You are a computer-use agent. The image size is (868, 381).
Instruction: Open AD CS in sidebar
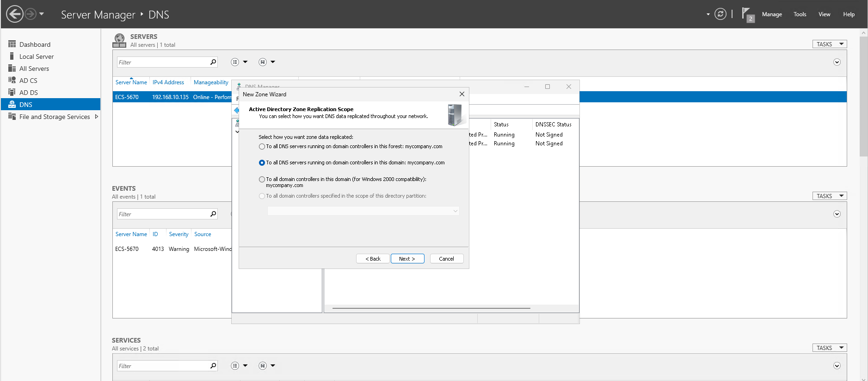[28, 81]
